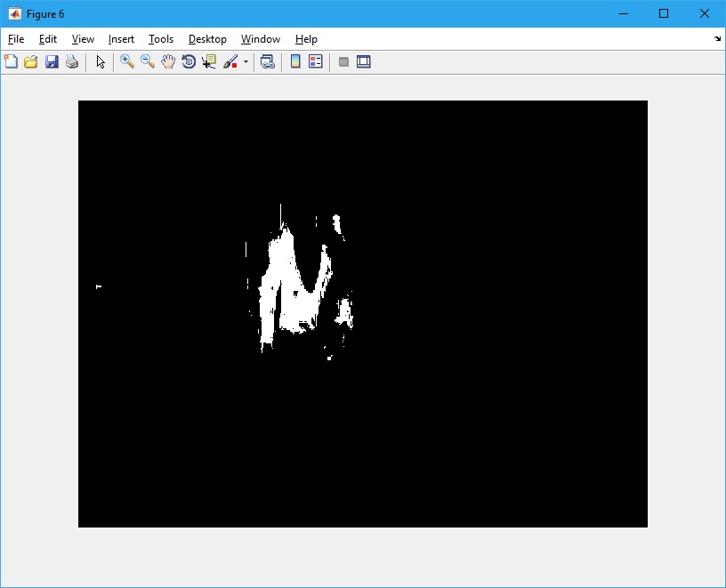Image resolution: width=726 pixels, height=588 pixels.
Task: Activate the Pan hand tool
Action: click(168, 62)
